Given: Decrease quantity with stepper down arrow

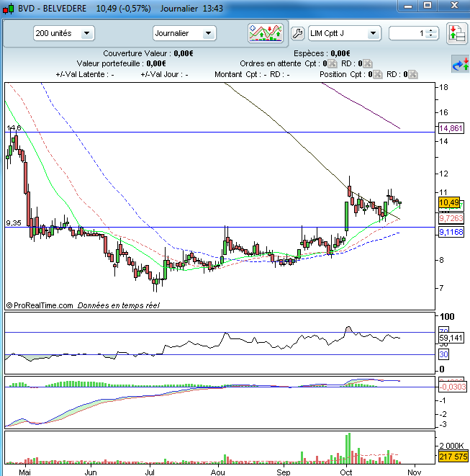Looking at the screenshot, I should pos(431,36).
